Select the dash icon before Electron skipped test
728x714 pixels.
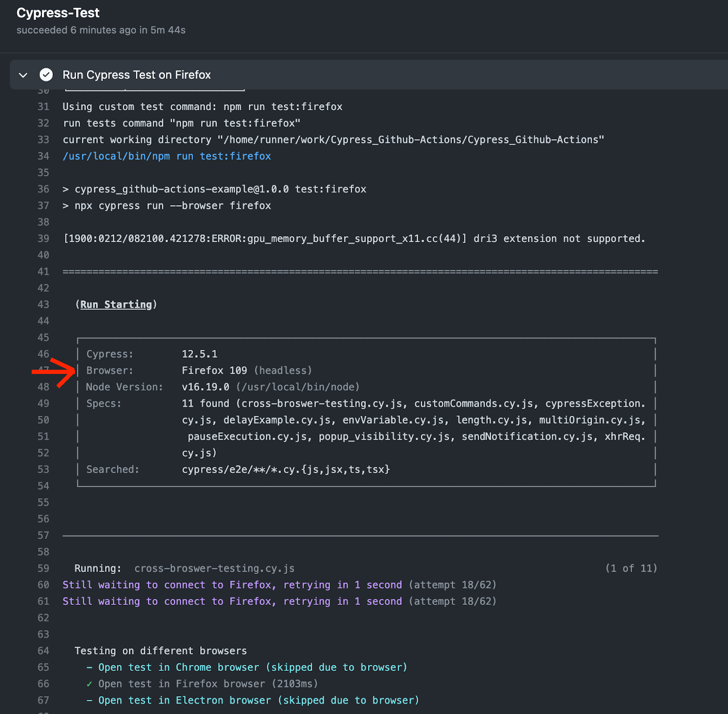pos(90,700)
